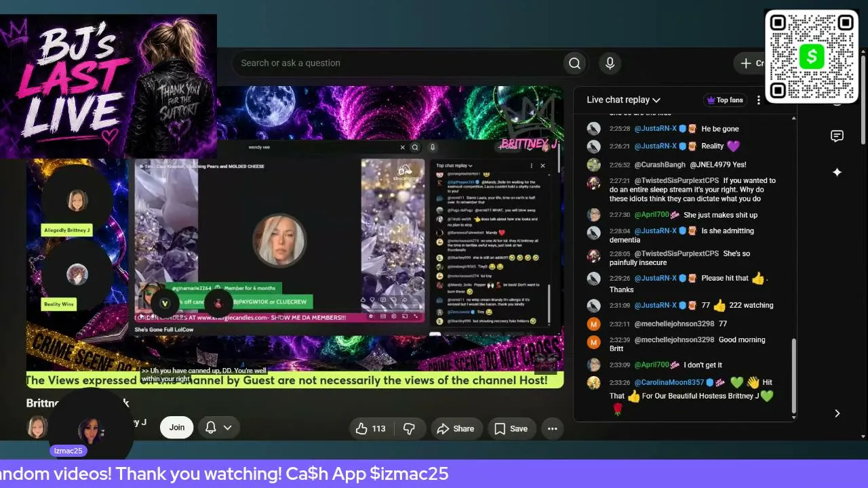Click the 'izmac25' name label

click(x=68, y=451)
